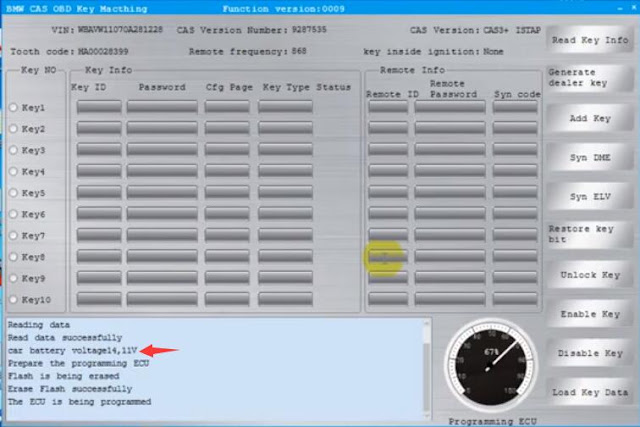Minimize the BMW CAS OBD window
Image resolution: width=640 pixels, height=427 pixels.
620,8
